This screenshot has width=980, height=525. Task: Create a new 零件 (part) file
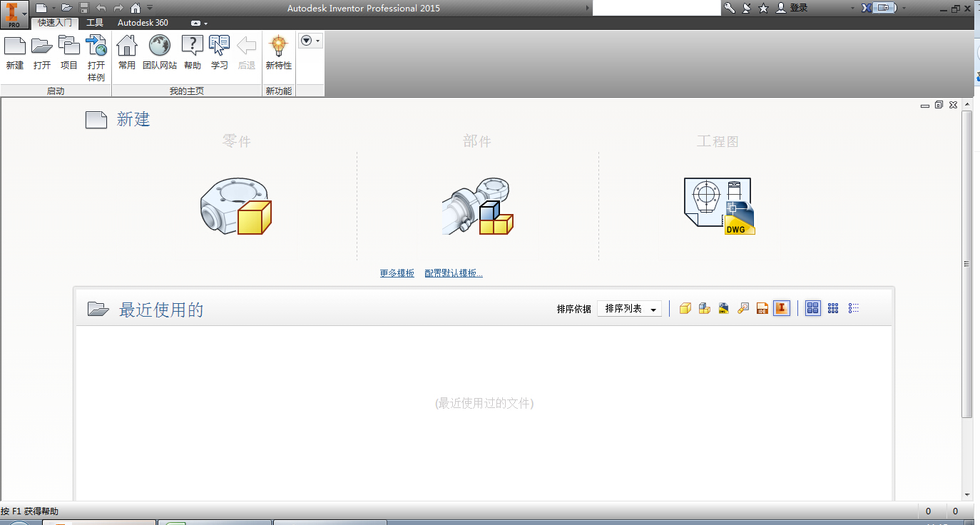(236, 206)
